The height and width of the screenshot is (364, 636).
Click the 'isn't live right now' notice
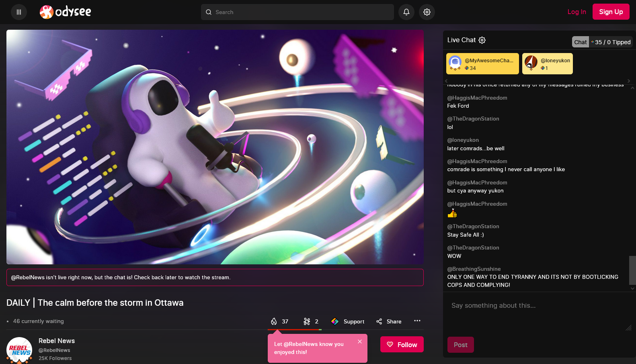(x=215, y=277)
